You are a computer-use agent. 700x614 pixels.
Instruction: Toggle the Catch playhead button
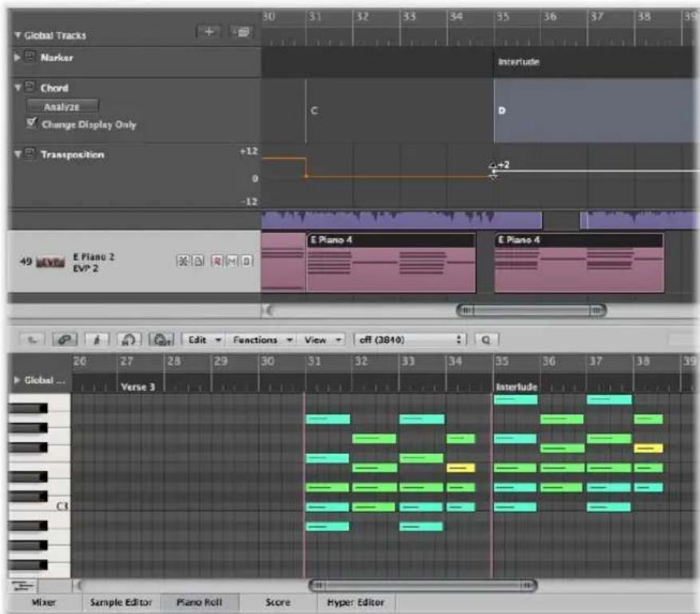pyautogui.click(x=97, y=341)
